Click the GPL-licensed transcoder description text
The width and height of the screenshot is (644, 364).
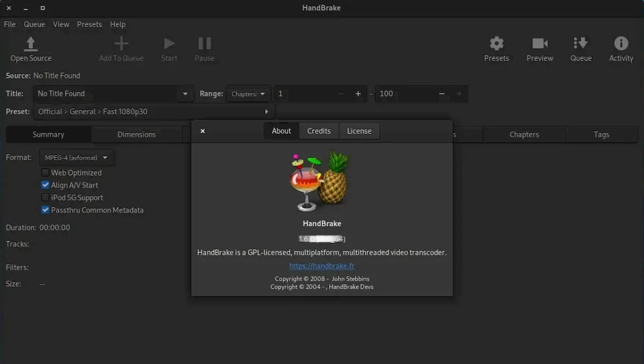pos(322,252)
